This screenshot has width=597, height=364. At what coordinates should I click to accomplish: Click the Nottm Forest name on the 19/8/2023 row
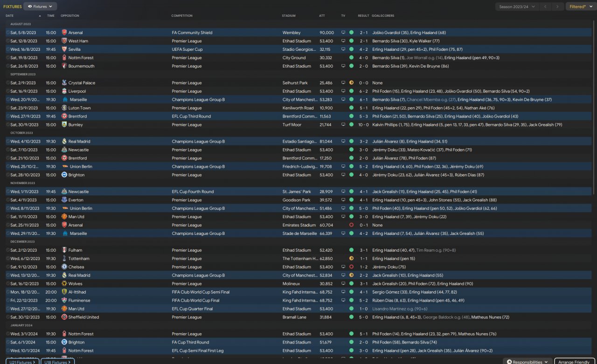tap(81, 58)
